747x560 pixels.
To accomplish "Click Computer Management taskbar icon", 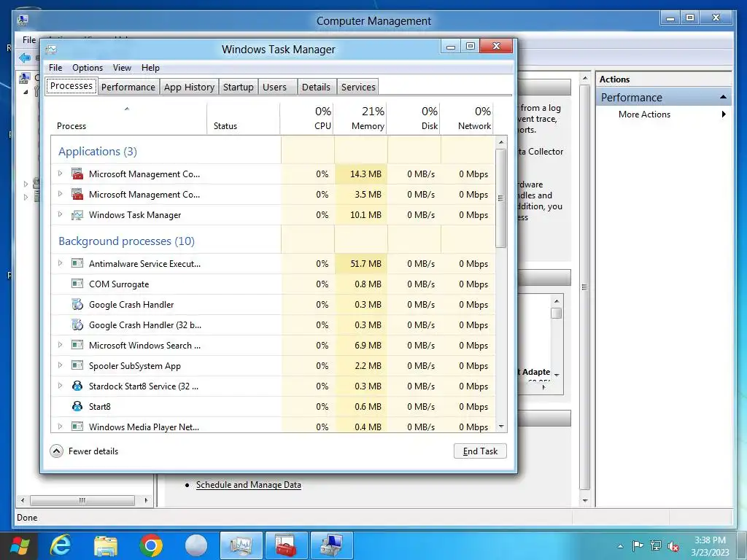I will 332,545.
